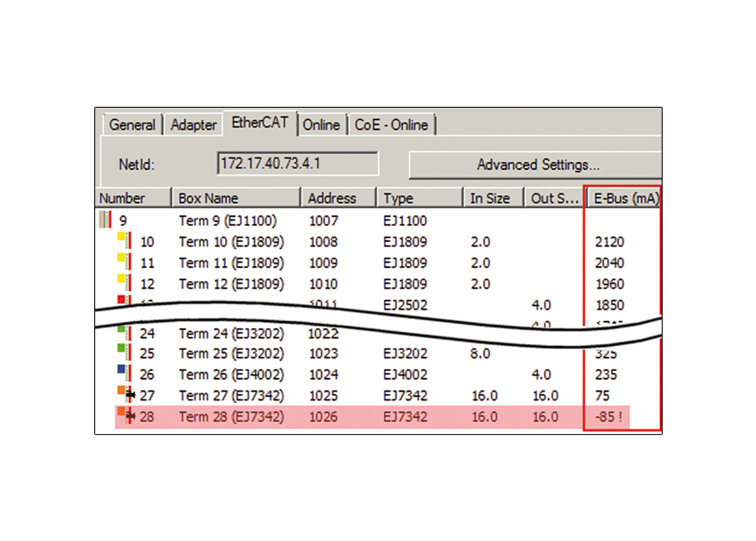Click the blue terminal icon of row 26
The width and height of the screenshot is (756, 541).
124,373
